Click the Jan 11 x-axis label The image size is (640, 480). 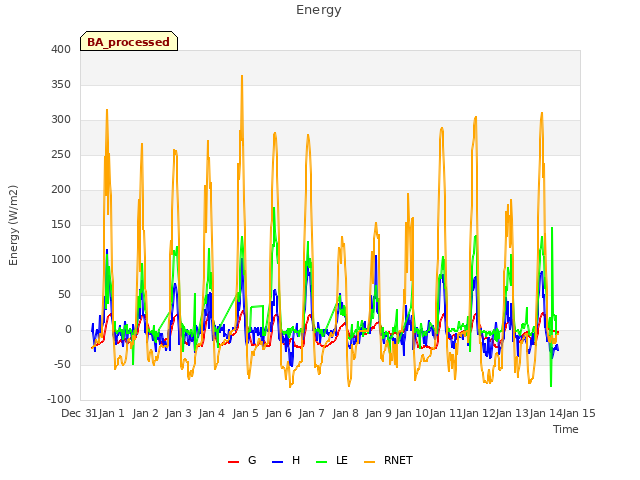pos(445,413)
